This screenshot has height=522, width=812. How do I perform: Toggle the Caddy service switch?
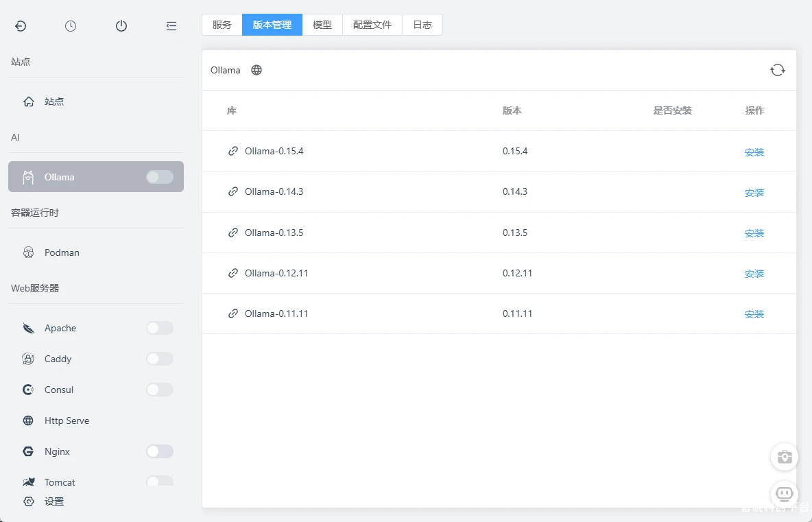coord(159,359)
